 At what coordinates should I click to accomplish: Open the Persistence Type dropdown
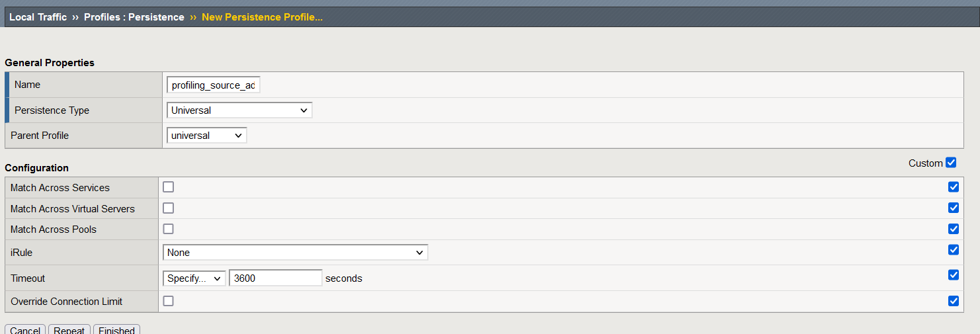(239, 110)
